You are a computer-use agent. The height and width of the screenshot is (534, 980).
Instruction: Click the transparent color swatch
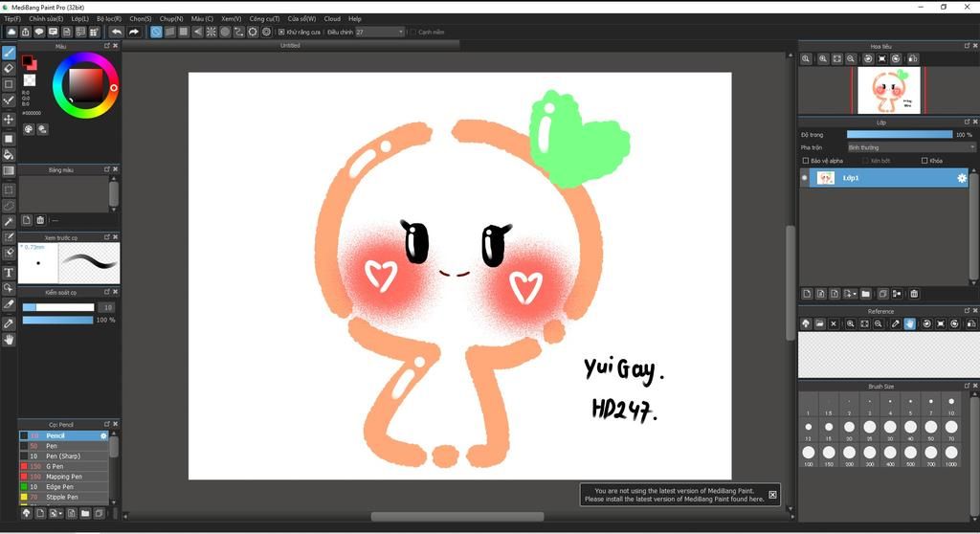point(30,80)
